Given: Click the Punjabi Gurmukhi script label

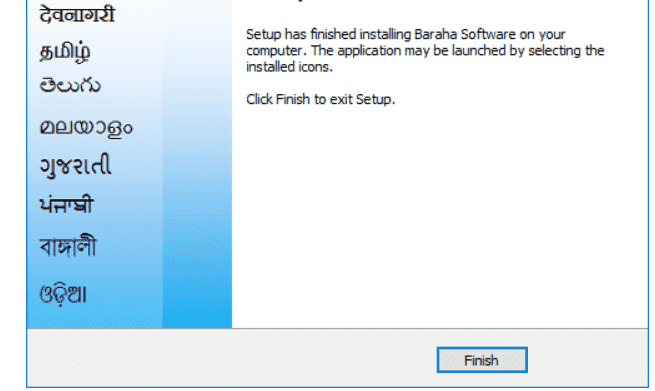Looking at the screenshot, I should [x=66, y=205].
